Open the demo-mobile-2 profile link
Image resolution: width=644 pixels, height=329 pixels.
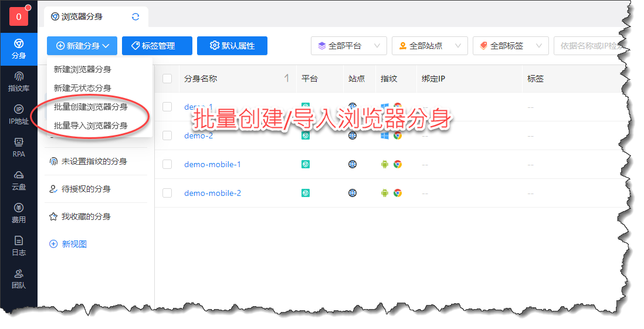click(x=212, y=193)
